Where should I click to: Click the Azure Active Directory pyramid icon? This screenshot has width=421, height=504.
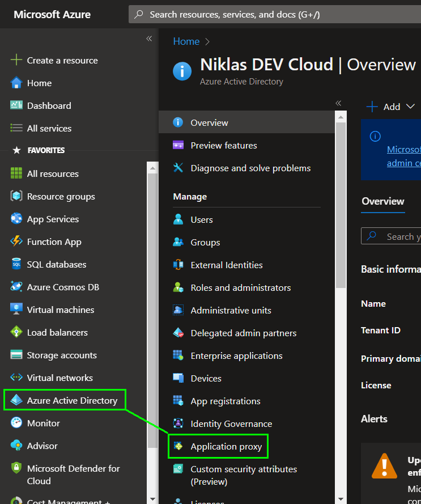(16, 400)
